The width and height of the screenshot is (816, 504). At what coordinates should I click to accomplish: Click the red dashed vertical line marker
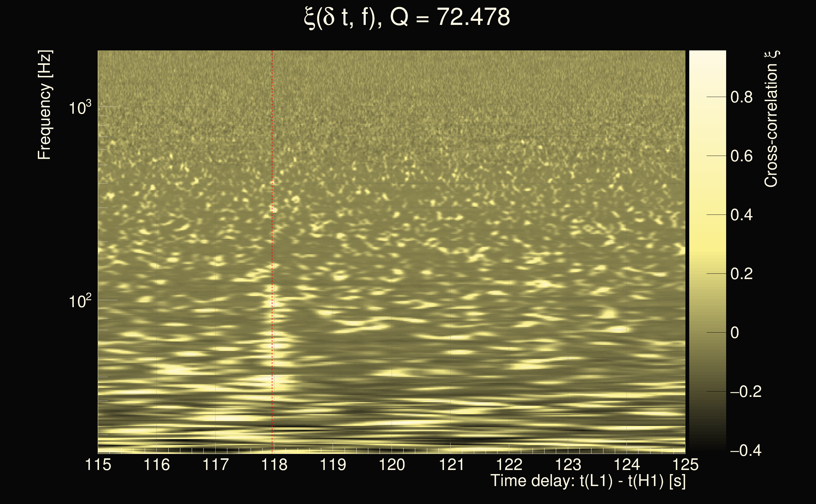click(x=272, y=233)
